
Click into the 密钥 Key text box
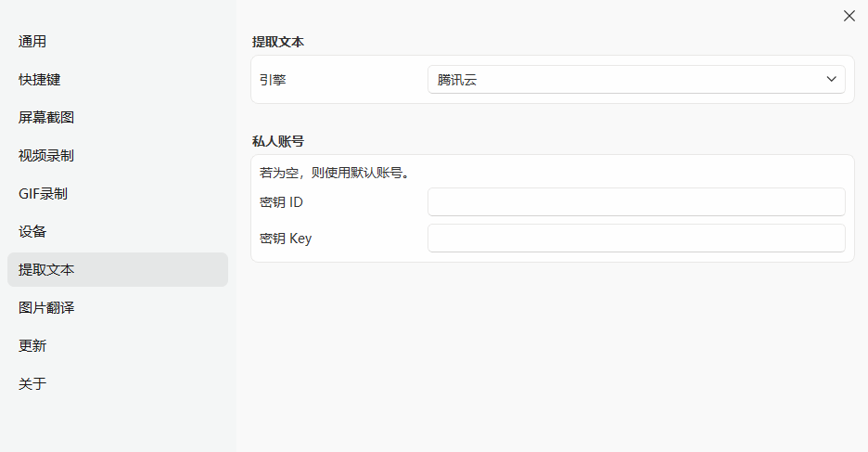point(635,239)
